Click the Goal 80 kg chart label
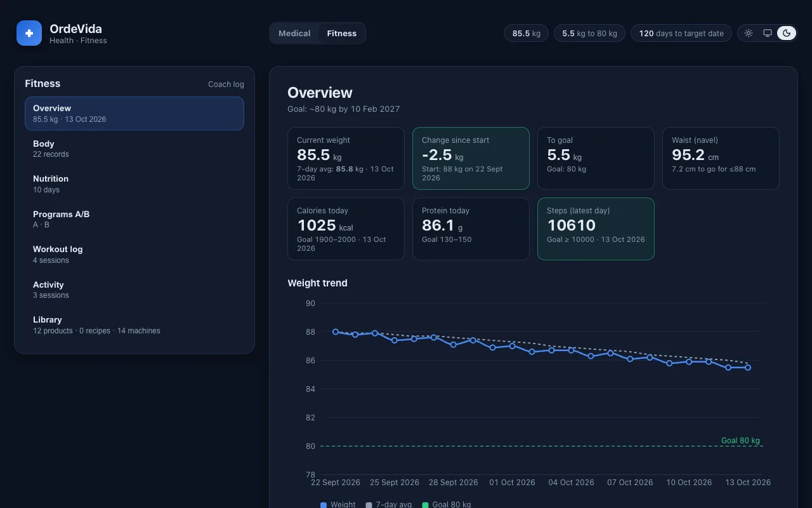Screen dimensions: 812x508 [x=740, y=441]
